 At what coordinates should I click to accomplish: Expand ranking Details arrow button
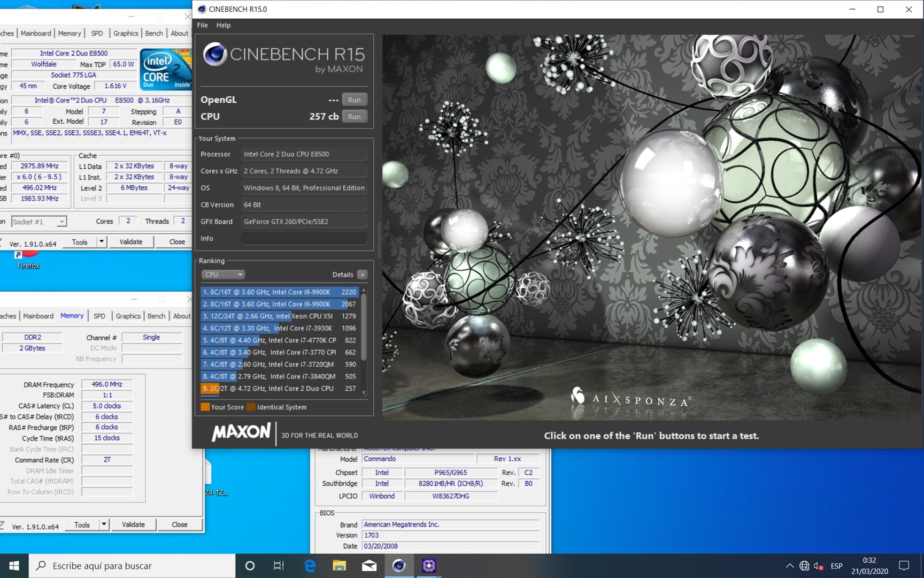pyautogui.click(x=362, y=275)
